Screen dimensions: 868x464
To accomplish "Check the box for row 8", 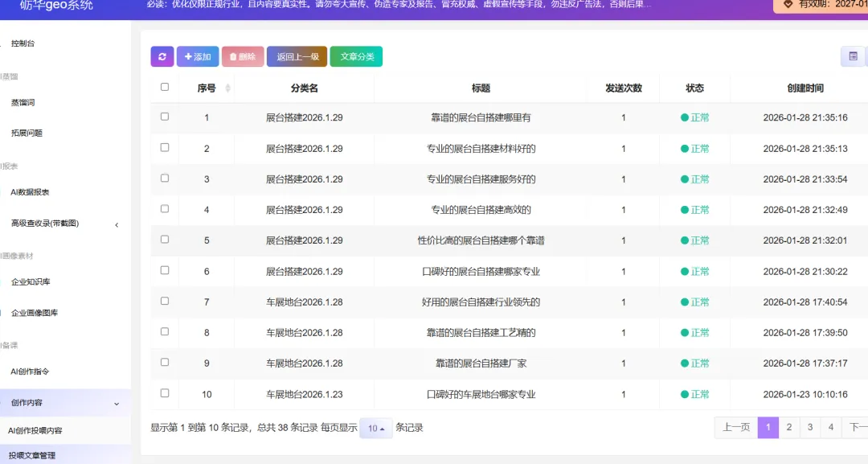I will click(165, 331).
